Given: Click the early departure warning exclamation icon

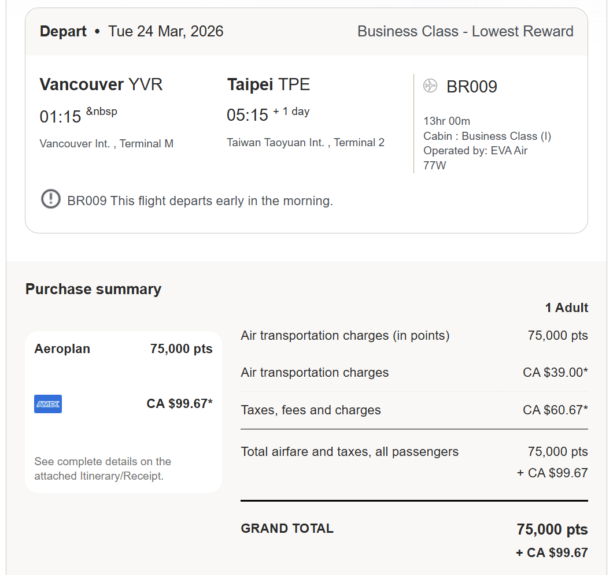Looking at the screenshot, I should [50, 200].
